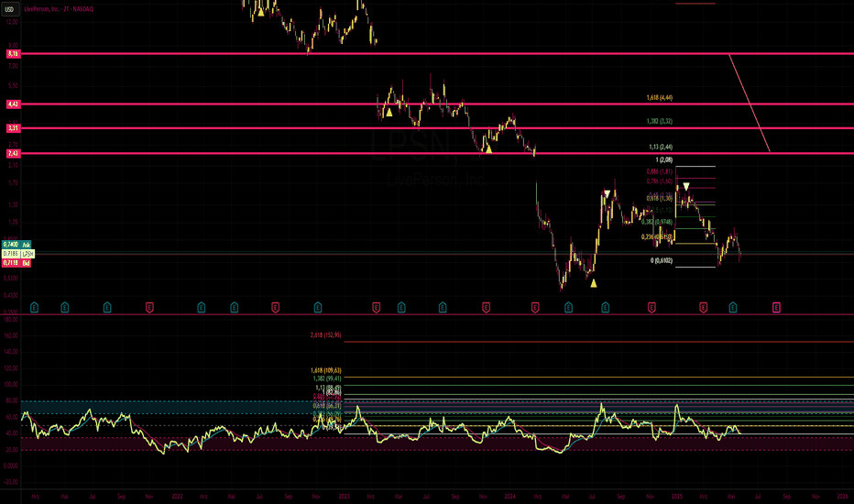Click the 2022 label on time axis

(177, 497)
